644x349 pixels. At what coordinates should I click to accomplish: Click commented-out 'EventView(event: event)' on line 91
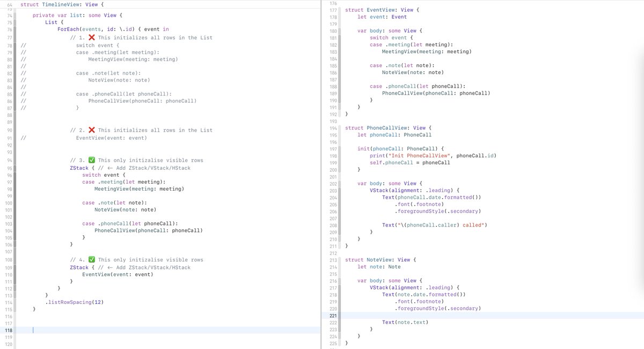point(111,138)
